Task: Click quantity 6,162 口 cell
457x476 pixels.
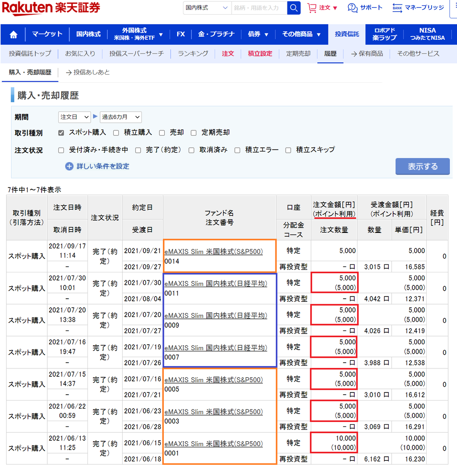Action: pos(374,459)
